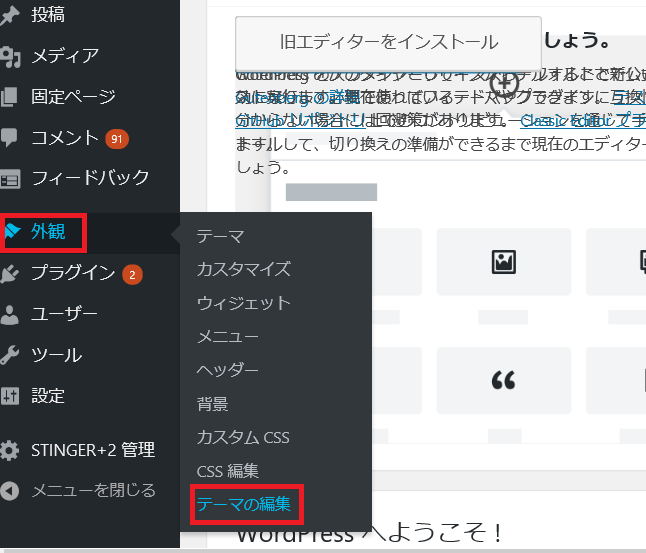Choose ウィジェット in the submenu
Viewport: 646px width, 553px height.
244,303
